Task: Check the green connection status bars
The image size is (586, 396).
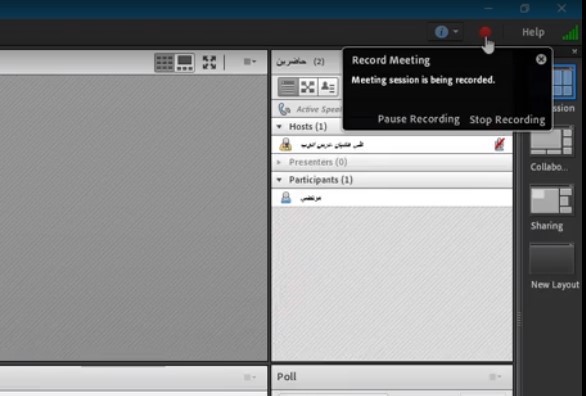Action: (x=570, y=33)
